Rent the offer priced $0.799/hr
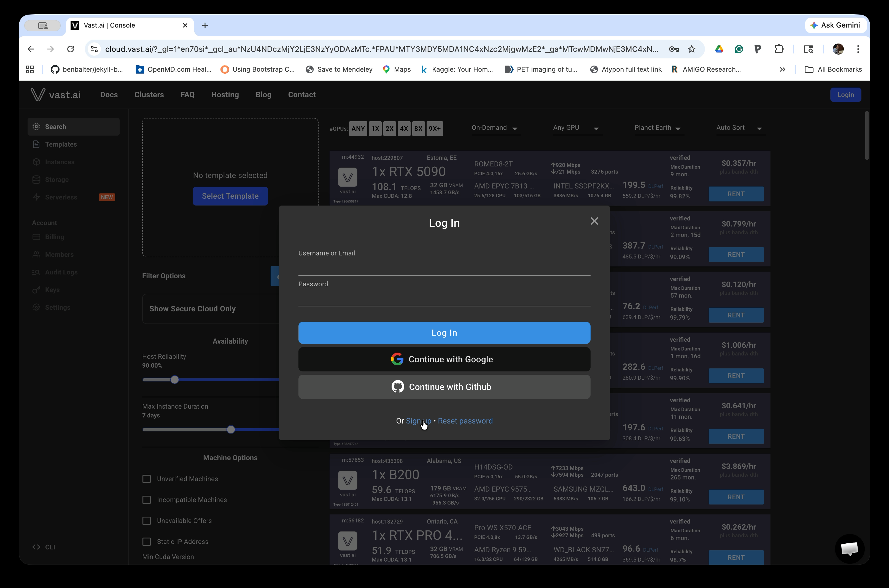The width and height of the screenshot is (889, 588). (736, 255)
